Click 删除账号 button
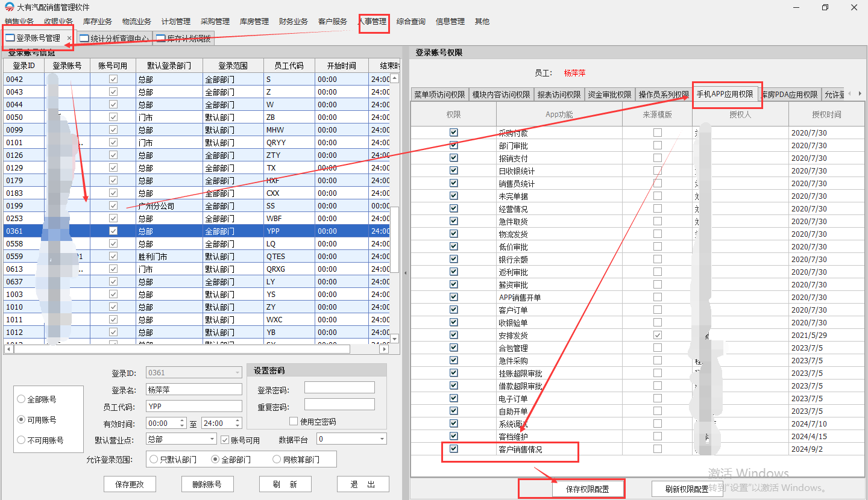 click(207, 484)
